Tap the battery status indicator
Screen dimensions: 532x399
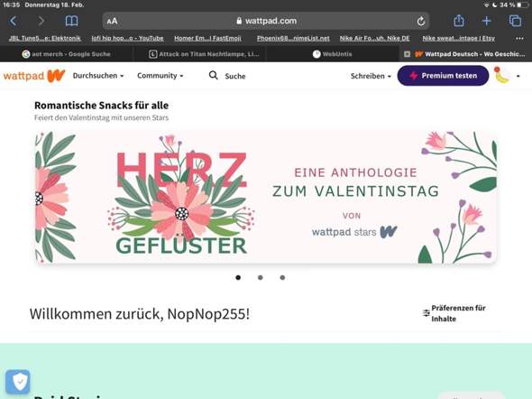point(524,5)
